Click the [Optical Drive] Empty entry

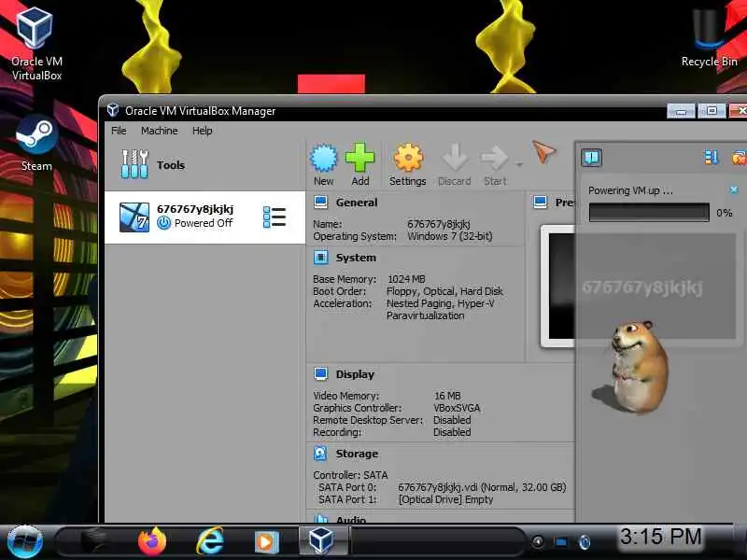pos(446,499)
